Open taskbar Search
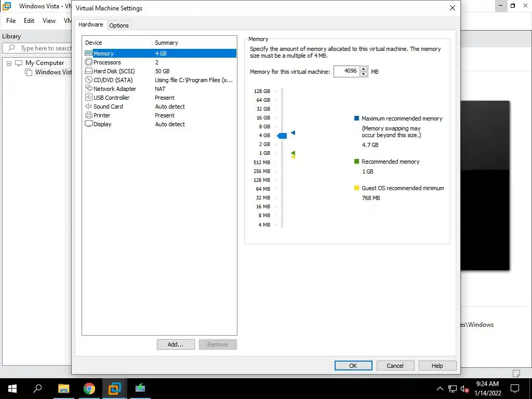This screenshot has height=399, width=532. 37,389
